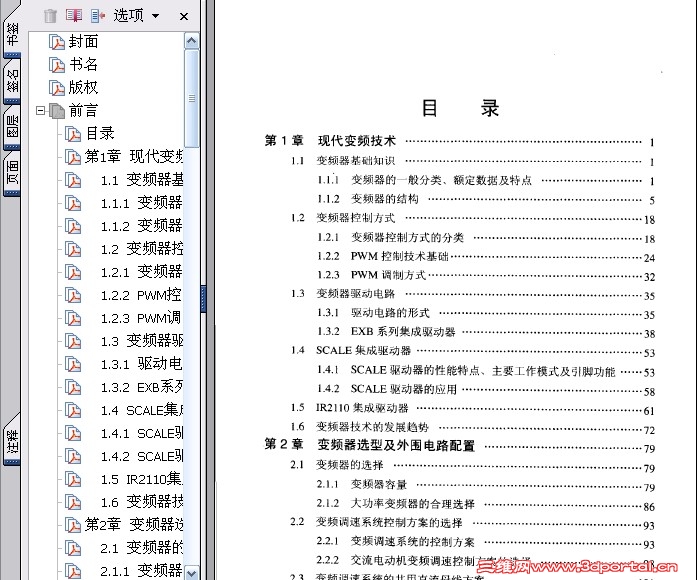Viewport: 697px width, 580px height.
Task: Close the bookmarks panel
Action: [x=184, y=17]
